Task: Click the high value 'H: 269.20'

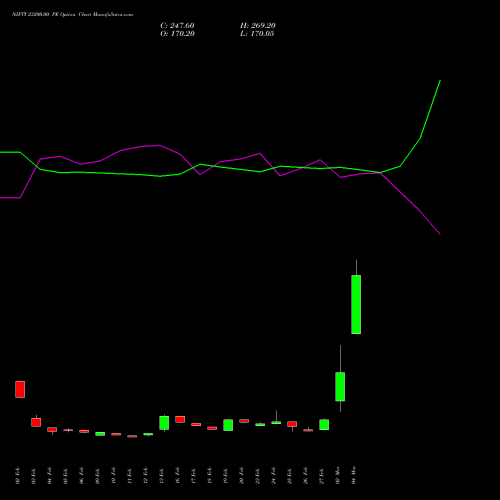Action: 258,26
